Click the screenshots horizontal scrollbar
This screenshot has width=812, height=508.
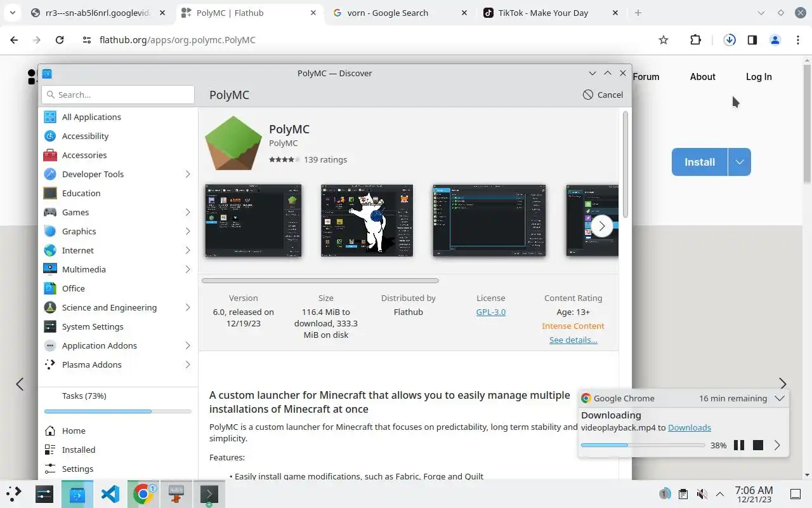click(x=320, y=280)
